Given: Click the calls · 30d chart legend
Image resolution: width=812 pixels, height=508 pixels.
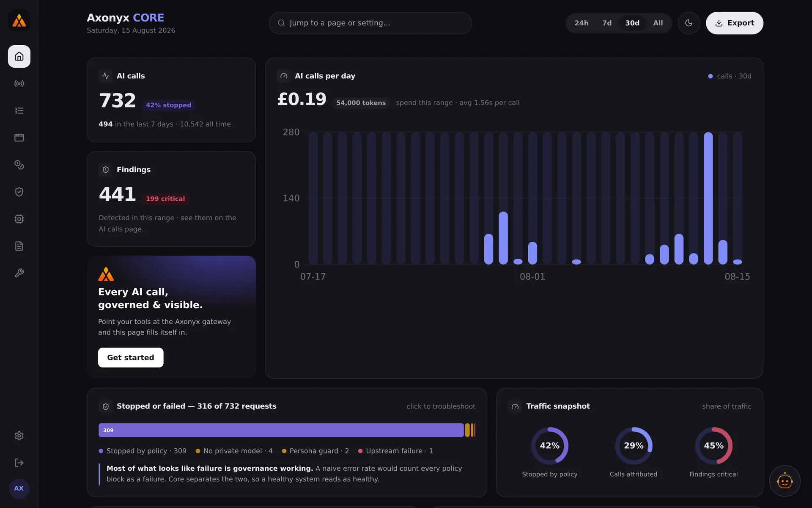Looking at the screenshot, I should (x=730, y=76).
